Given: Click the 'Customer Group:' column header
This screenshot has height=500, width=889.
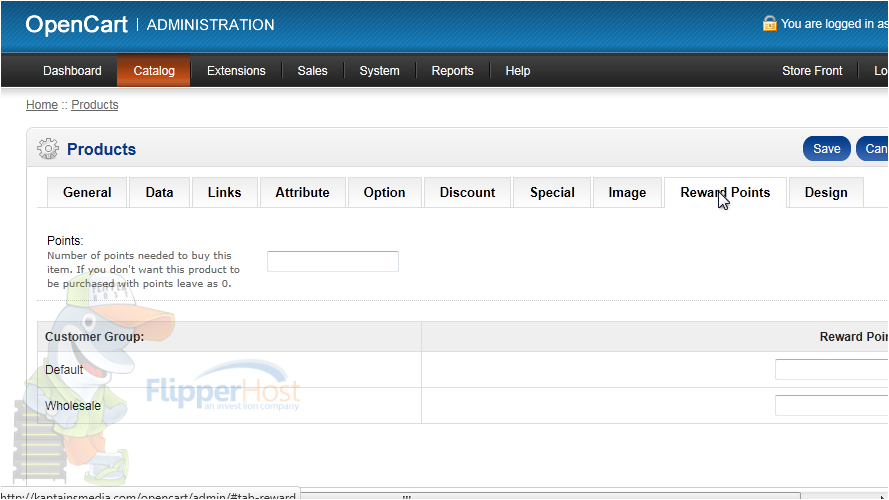Looking at the screenshot, I should (x=95, y=337).
